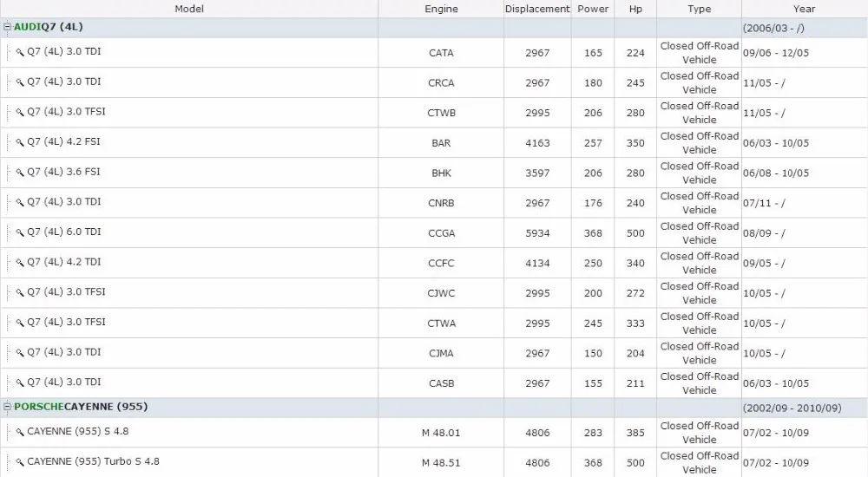This screenshot has height=477, width=868.
Task: Collapse the PORSCHE CAYENNE (955) group
Action: pos(7,407)
